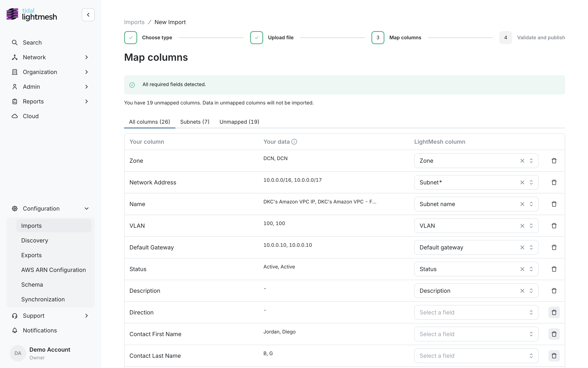Click trash icon for Status row

[x=554, y=269]
